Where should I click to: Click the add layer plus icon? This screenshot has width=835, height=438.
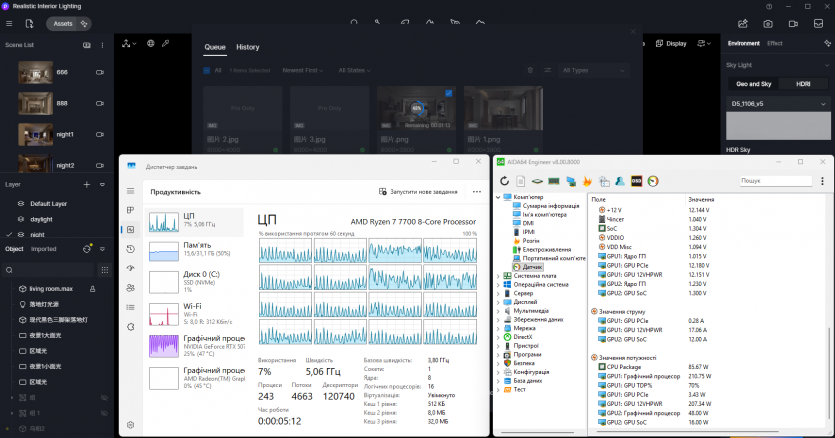(87, 185)
